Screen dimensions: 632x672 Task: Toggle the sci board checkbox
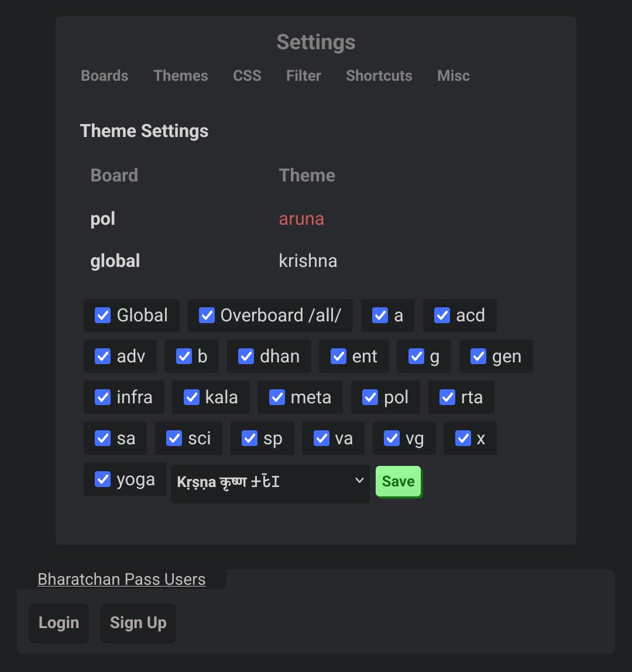pyautogui.click(x=174, y=438)
